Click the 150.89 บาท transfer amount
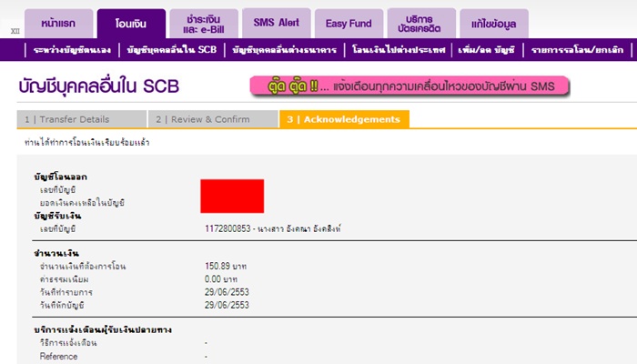The image size is (637, 364). 226,266
